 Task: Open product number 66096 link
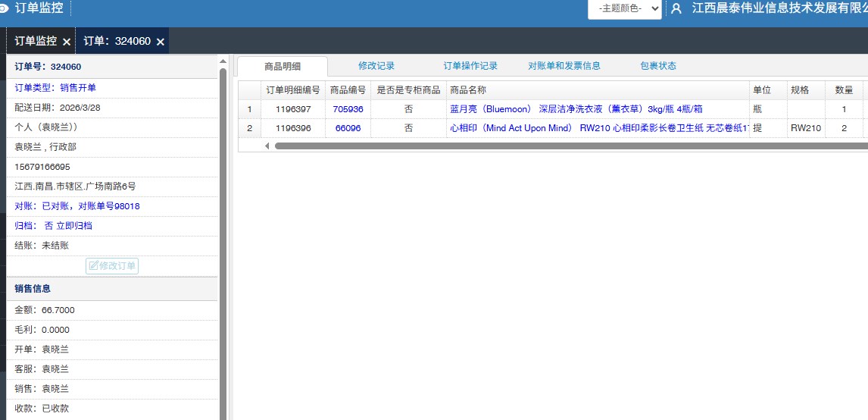click(348, 128)
